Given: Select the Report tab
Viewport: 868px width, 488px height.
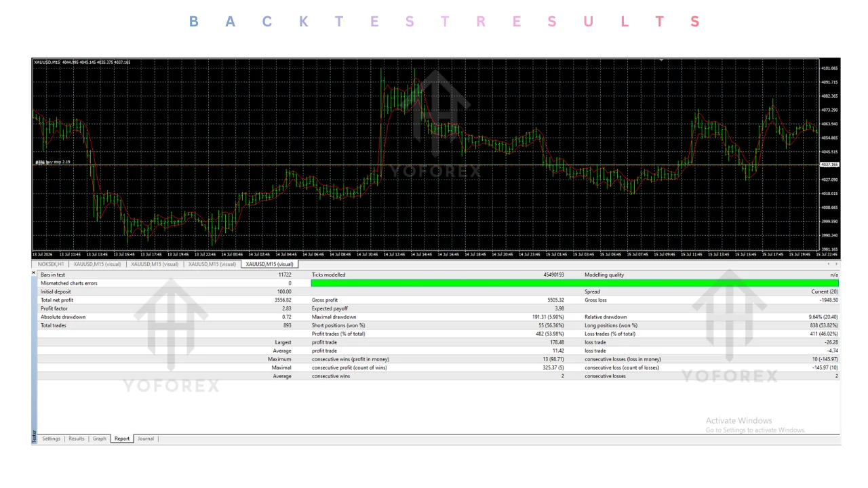Looking at the screenshot, I should pyautogui.click(x=122, y=439).
